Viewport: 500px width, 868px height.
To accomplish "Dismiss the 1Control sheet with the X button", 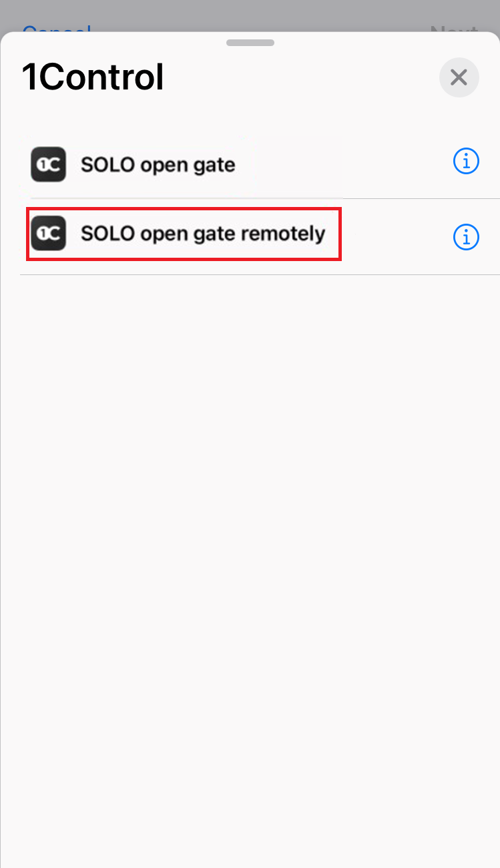I will tap(459, 77).
